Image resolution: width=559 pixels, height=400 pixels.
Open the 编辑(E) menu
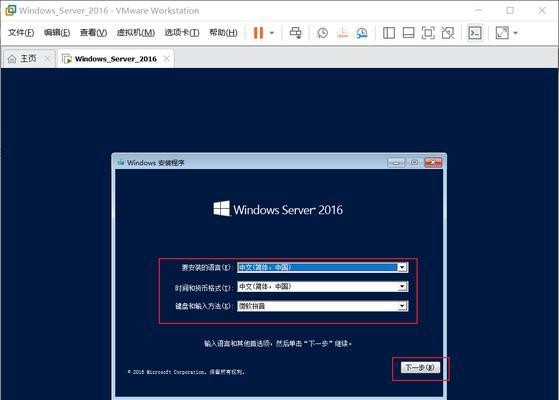point(57,33)
